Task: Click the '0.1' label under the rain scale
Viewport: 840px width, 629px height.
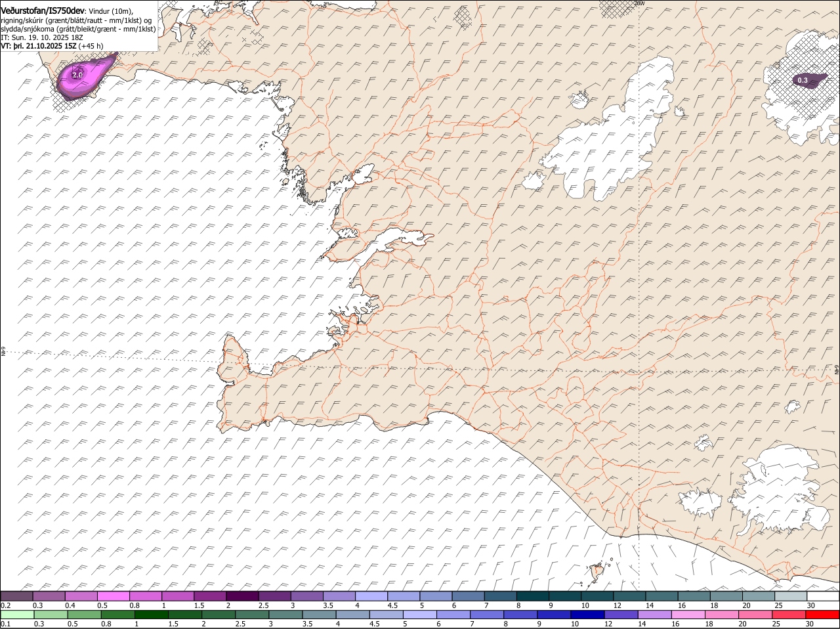Action: point(5,624)
